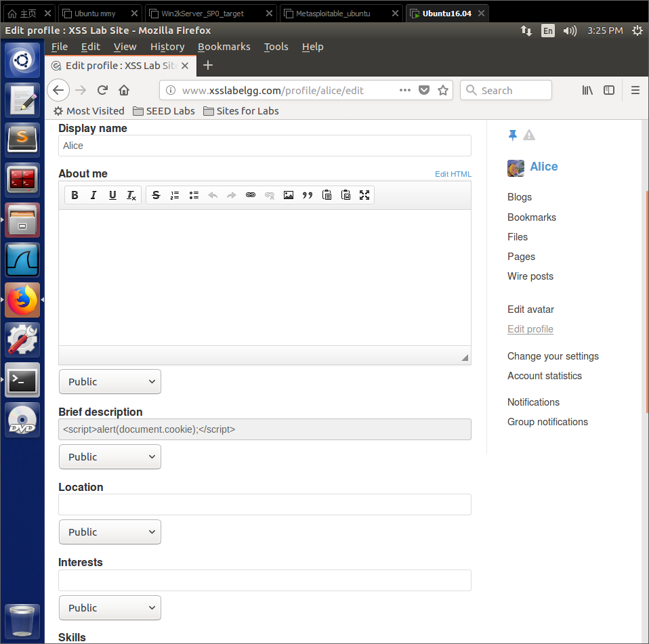Open Alice's profile link in sidebar
The image size is (649, 644).
coord(544,167)
